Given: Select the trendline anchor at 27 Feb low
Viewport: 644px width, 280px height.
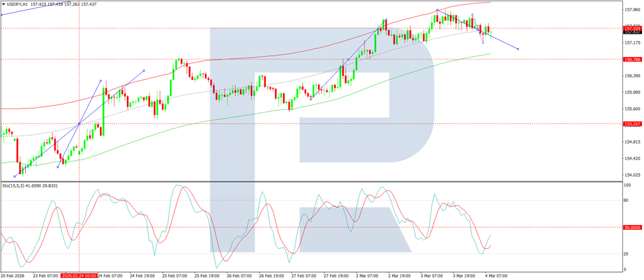Looking at the screenshot, I should coord(311,99).
